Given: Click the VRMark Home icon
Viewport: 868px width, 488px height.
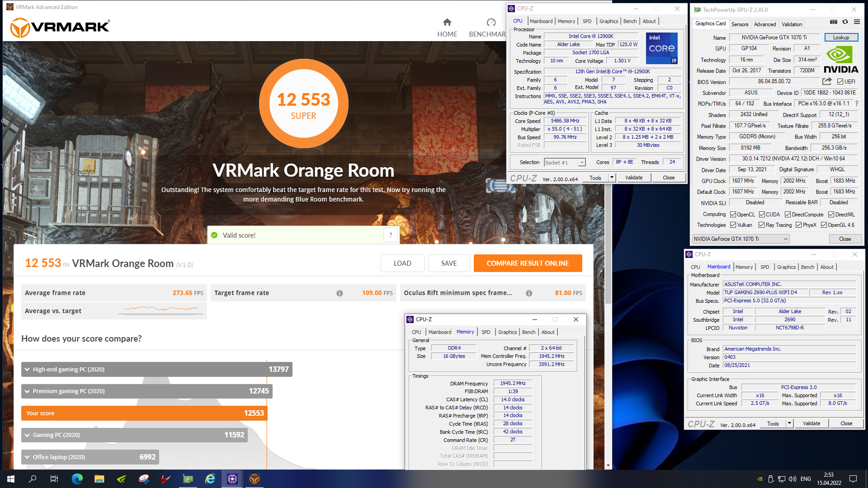Looking at the screenshot, I should click(447, 22).
